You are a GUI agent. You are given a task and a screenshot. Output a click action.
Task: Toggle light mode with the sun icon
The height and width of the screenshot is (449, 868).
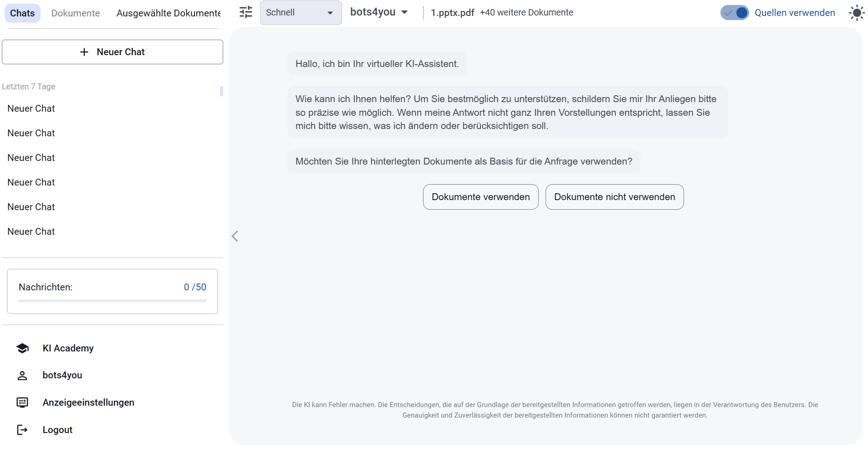click(857, 13)
